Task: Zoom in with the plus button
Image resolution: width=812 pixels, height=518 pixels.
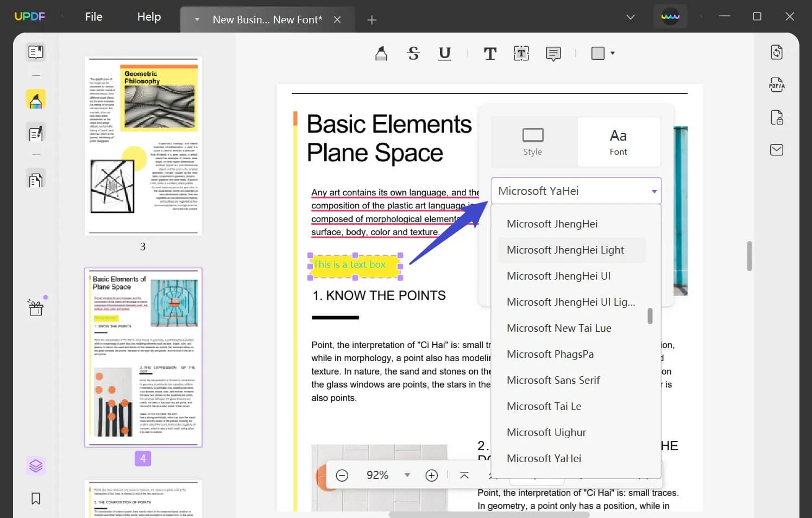Action: coord(432,476)
